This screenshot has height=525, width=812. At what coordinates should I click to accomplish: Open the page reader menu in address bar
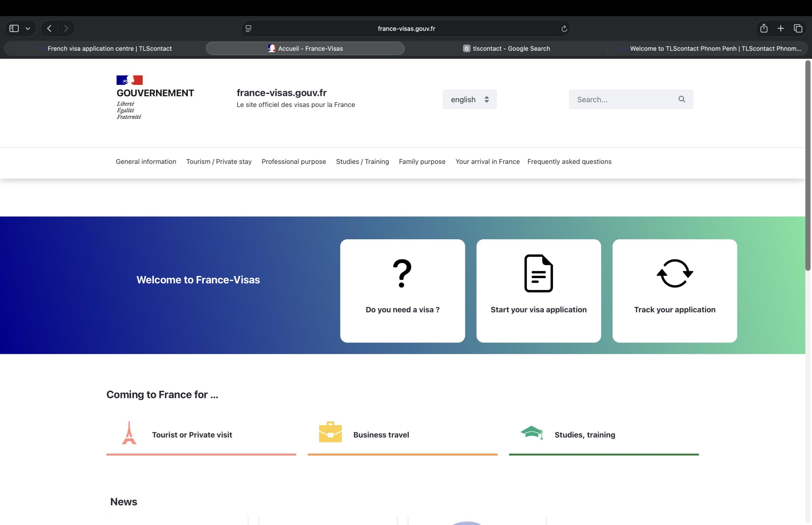pos(248,29)
